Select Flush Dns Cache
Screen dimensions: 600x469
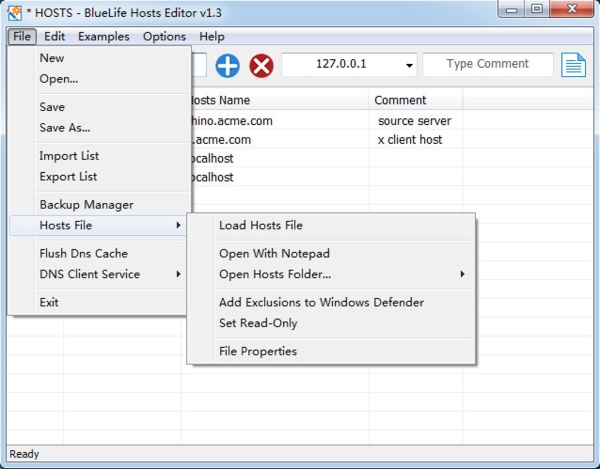point(100,253)
